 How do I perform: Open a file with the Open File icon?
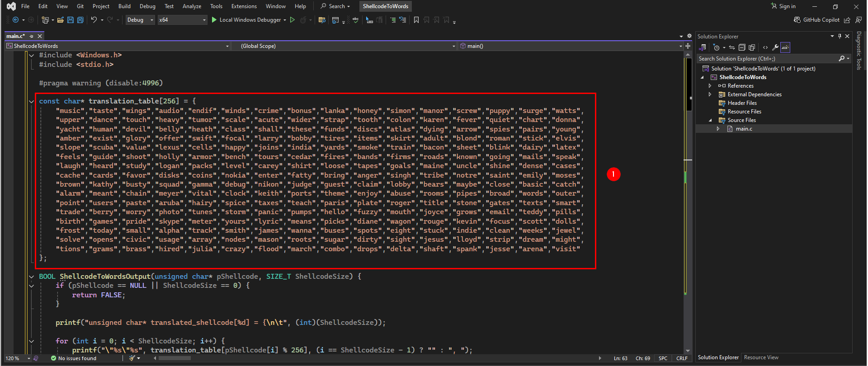[x=60, y=20]
